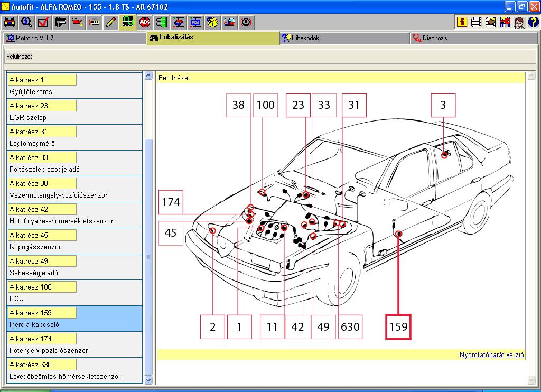The height and width of the screenshot is (392, 541).
Task: Open the customer face icon
Action: click(520, 22)
